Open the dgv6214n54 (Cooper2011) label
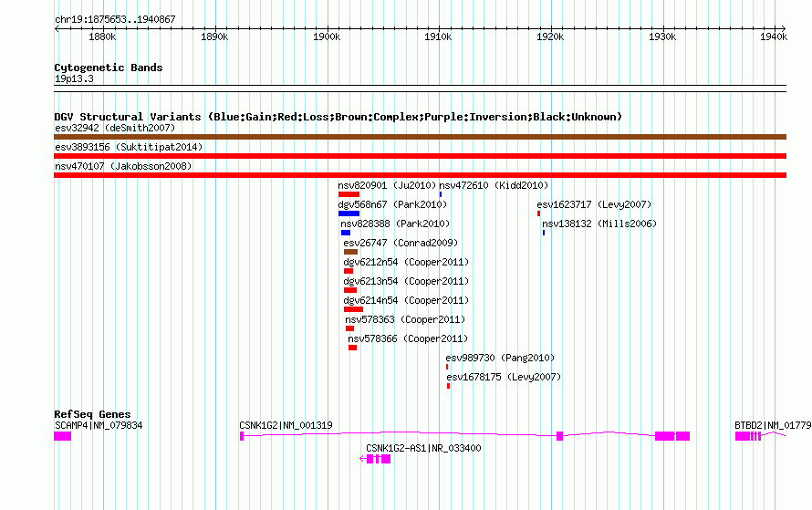 click(x=406, y=300)
